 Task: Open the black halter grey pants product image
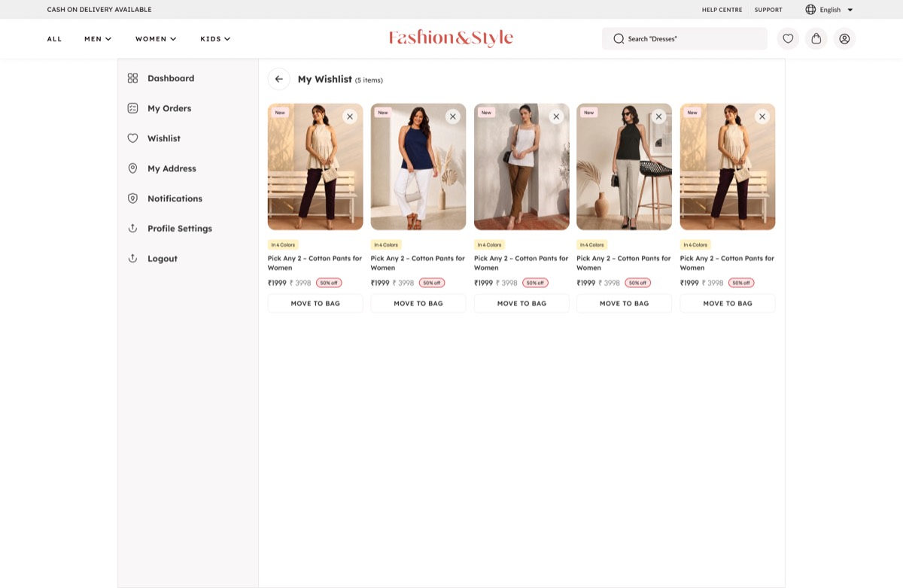pos(624,167)
